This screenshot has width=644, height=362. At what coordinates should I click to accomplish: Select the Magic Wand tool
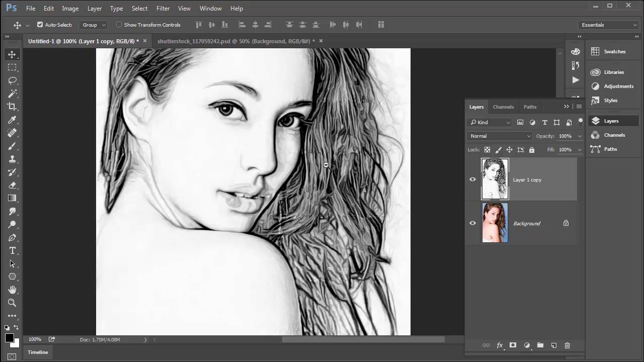[x=12, y=94]
